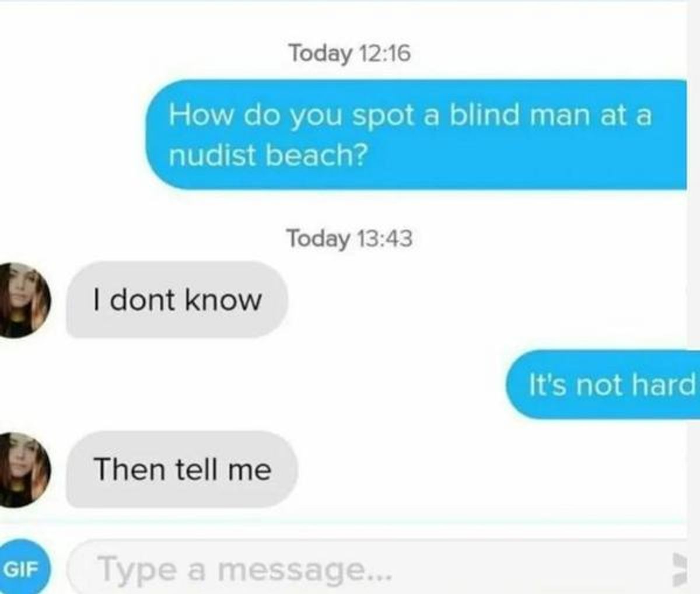Viewport: 700px width, 594px height.
Task: Click the "Today 12:16" timestamp
Action: click(x=350, y=54)
